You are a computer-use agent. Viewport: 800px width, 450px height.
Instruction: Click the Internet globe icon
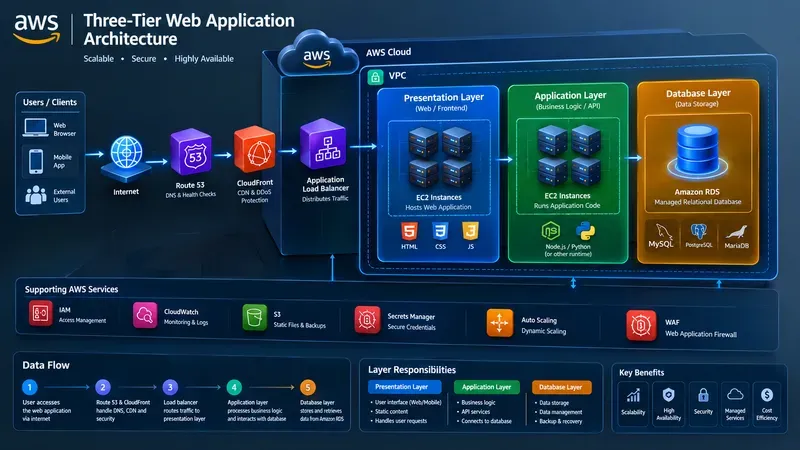[126, 153]
